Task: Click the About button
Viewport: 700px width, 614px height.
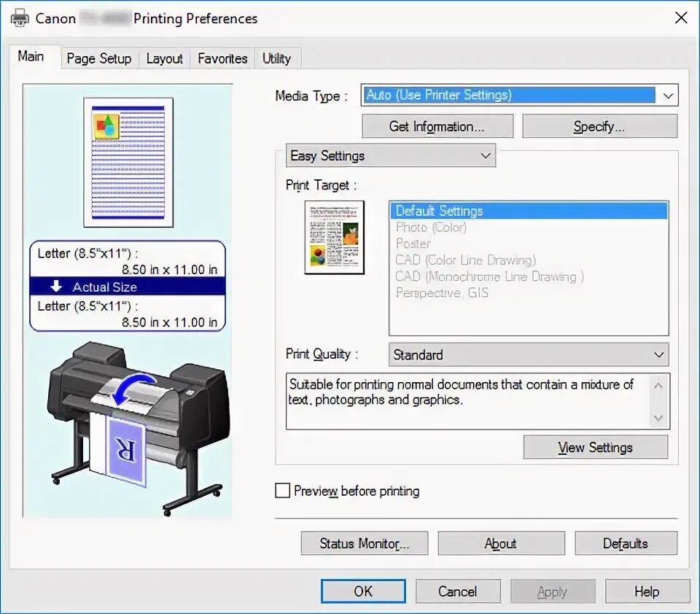Action: pyautogui.click(x=501, y=543)
